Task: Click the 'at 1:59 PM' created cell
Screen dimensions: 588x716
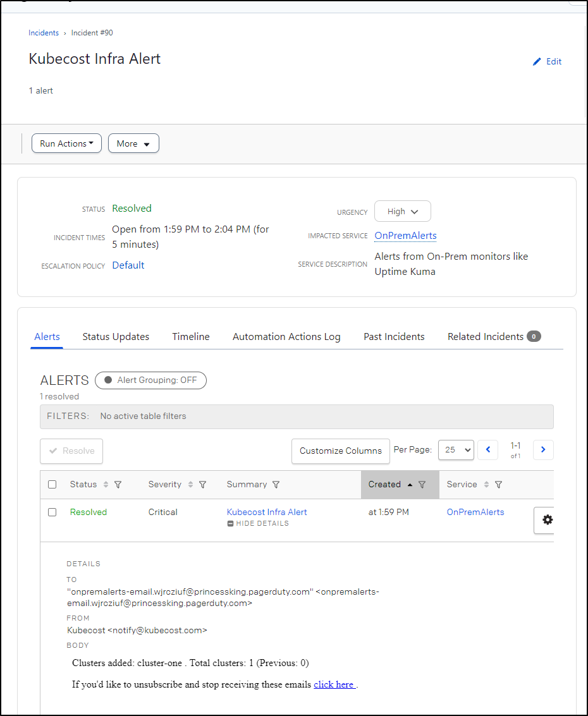Action: 389,513
